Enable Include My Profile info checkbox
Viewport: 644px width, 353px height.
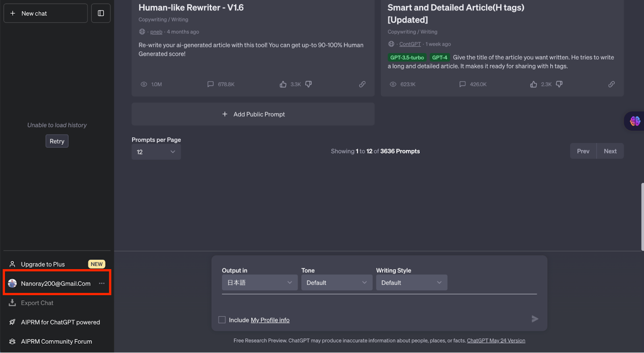[222, 320]
